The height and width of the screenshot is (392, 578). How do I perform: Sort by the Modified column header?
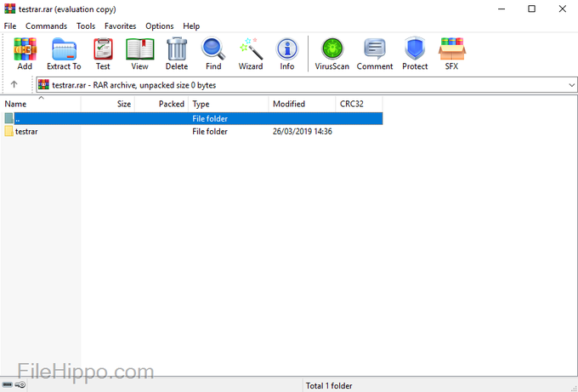pos(302,104)
